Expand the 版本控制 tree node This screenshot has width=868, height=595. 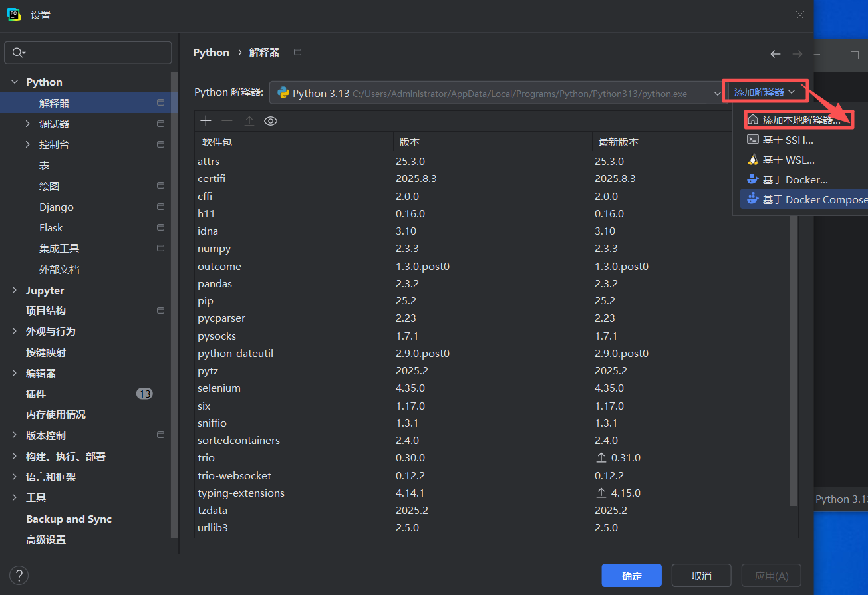[15, 435]
